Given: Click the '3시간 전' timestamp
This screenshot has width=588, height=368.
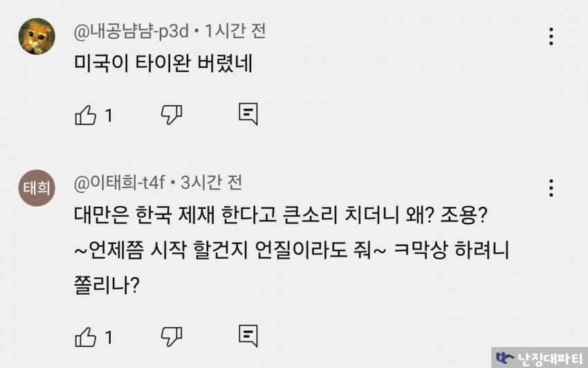Looking at the screenshot, I should (x=211, y=183).
